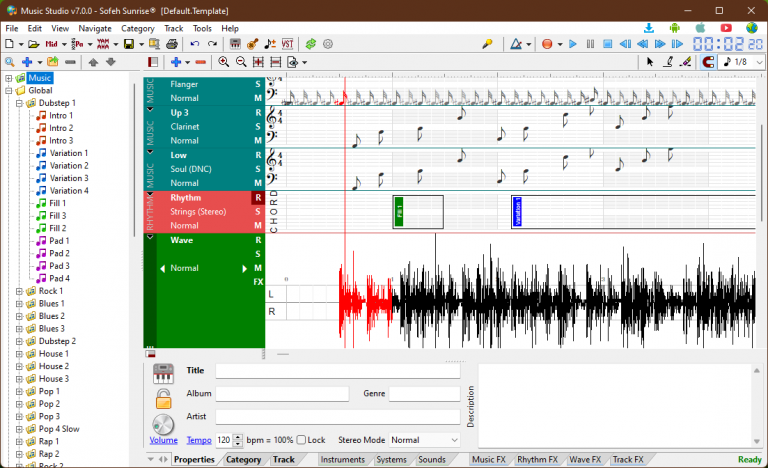Open the Category menu
This screenshot has width=768, height=468.
[x=137, y=29]
